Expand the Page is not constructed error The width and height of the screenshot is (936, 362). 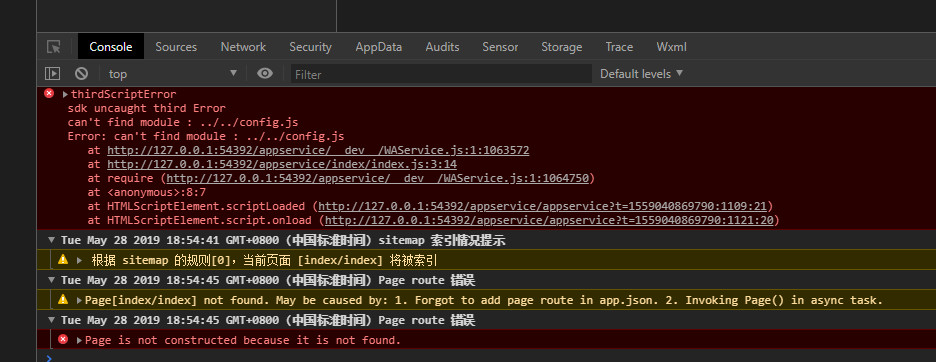pyautogui.click(x=80, y=340)
